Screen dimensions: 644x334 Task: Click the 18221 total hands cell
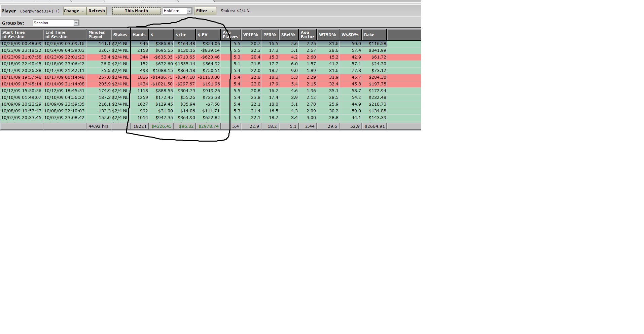click(139, 126)
